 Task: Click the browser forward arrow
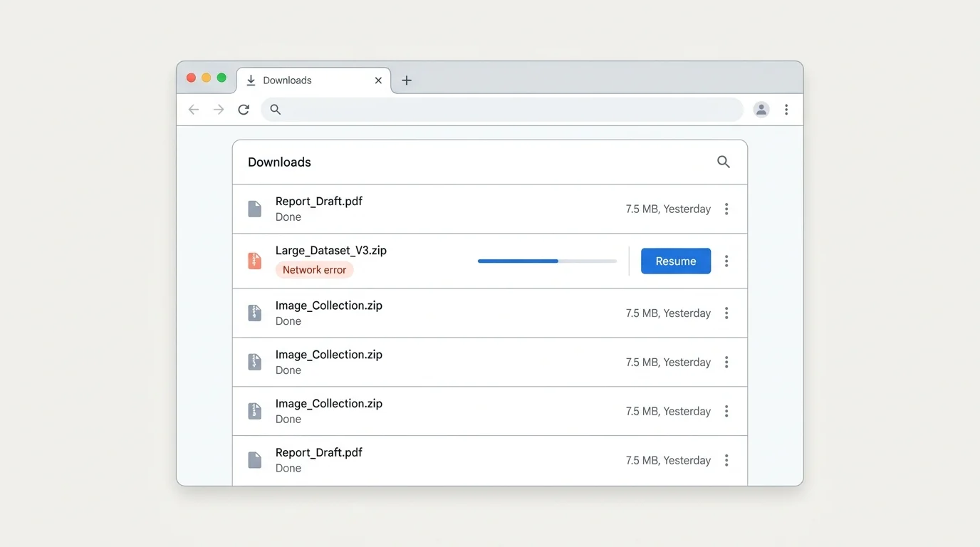219,110
